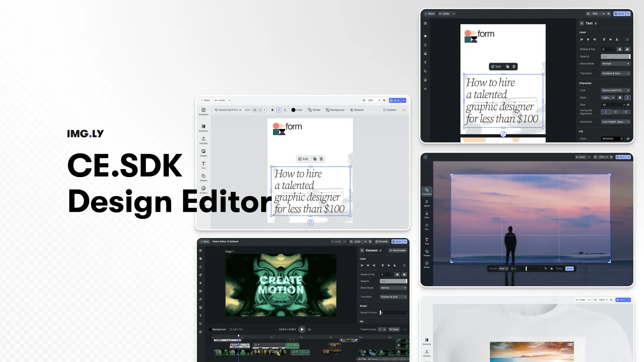This screenshot has width=644, height=362.
Task: Select Text tool in the light design editor sidebar
Action: point(203,165)
